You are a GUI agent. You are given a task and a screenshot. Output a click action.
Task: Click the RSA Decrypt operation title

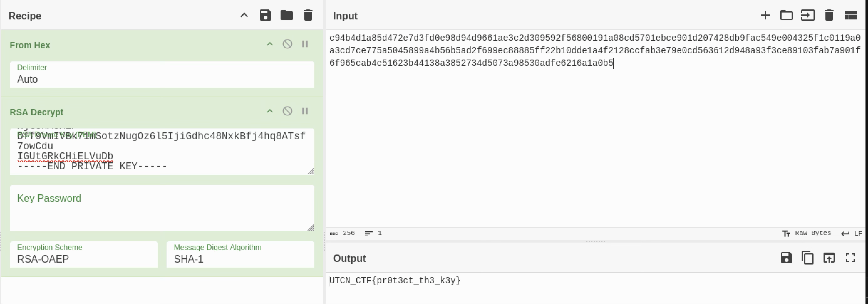[36, 112]
